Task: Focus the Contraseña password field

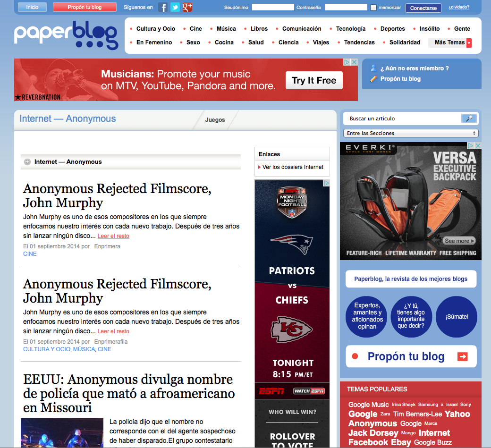Action: point(346,7)
